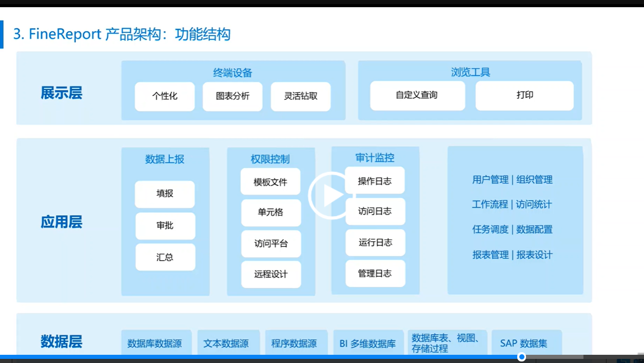This screenshot has height=363, width=644.
Task: Click the '数据库表、视图、存储过程' box
Action: [x=447, y=343]
